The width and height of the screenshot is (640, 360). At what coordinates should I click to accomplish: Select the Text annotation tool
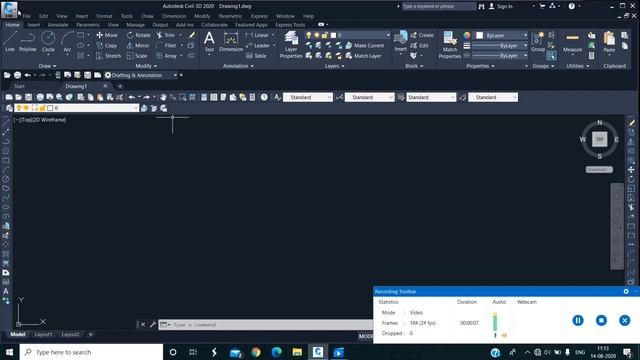(209, 42)
